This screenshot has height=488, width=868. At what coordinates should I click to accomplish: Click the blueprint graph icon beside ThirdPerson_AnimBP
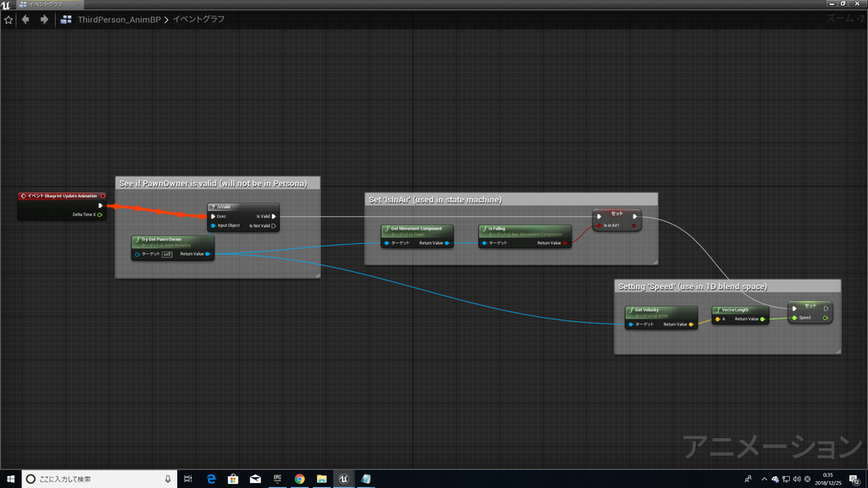(x=66, y=19)
